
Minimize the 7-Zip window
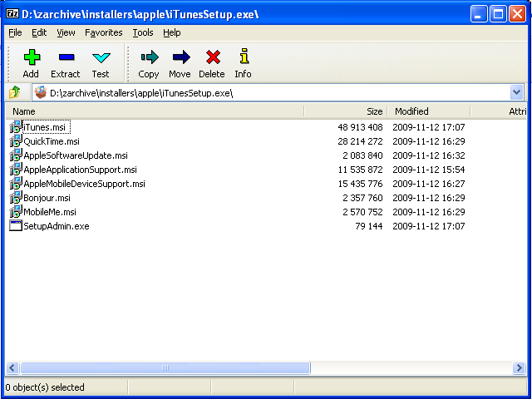(479, 14)
